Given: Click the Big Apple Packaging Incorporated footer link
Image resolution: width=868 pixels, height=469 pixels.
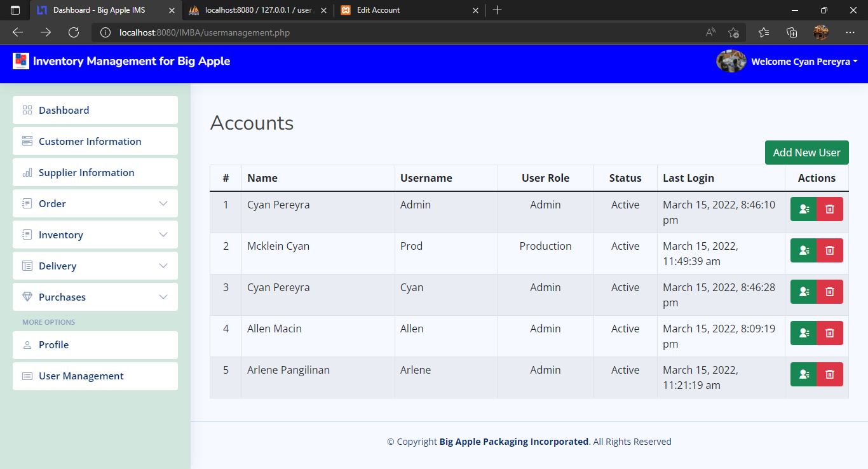Looking at the screenshot, I should [513, 442].
